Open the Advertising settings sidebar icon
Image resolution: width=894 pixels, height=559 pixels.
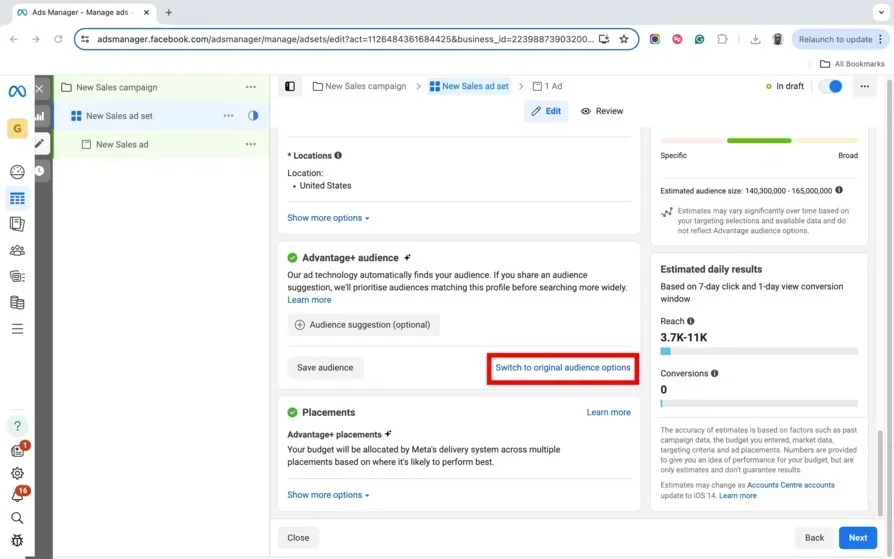click(17, 277)
